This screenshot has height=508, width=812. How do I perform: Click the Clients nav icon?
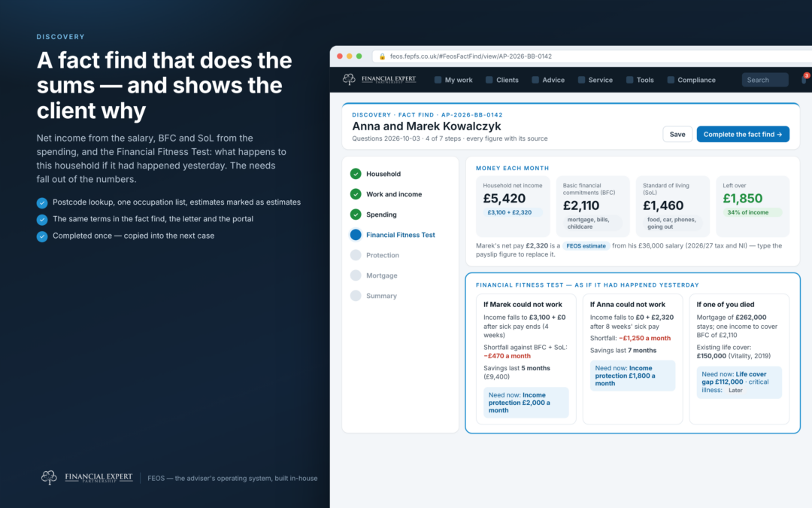489,80
